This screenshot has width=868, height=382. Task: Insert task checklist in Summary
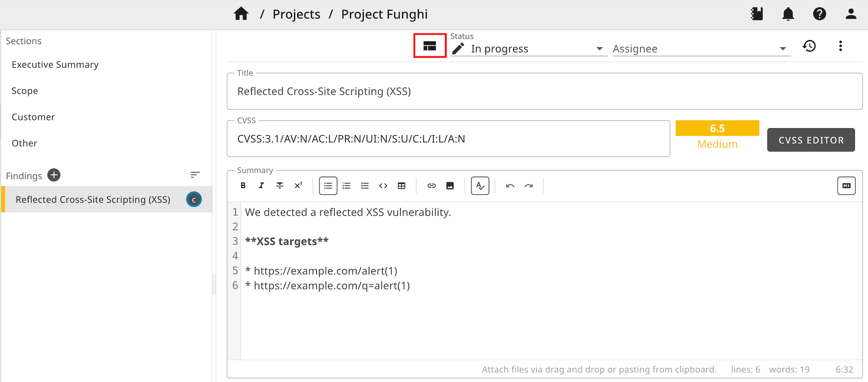(365, 185)
